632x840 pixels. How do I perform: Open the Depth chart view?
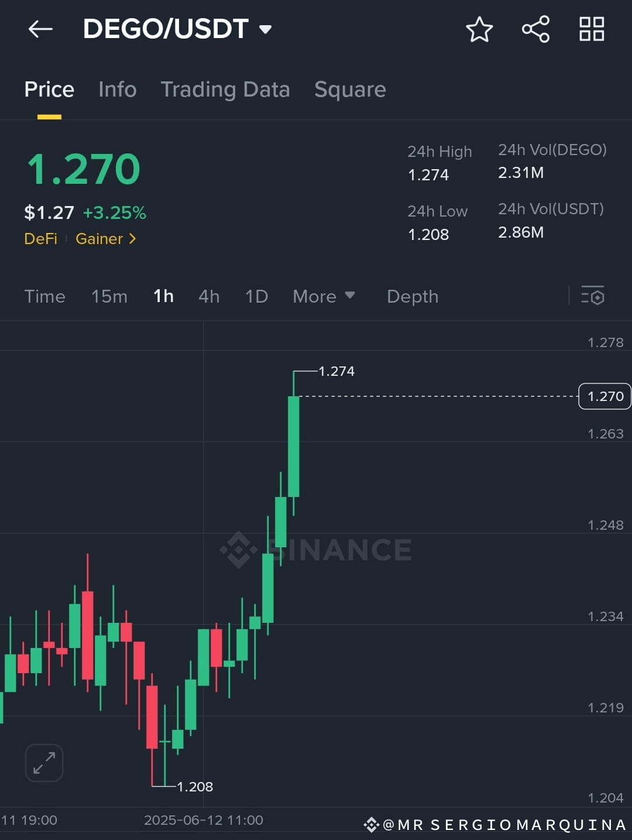(412, 297)
